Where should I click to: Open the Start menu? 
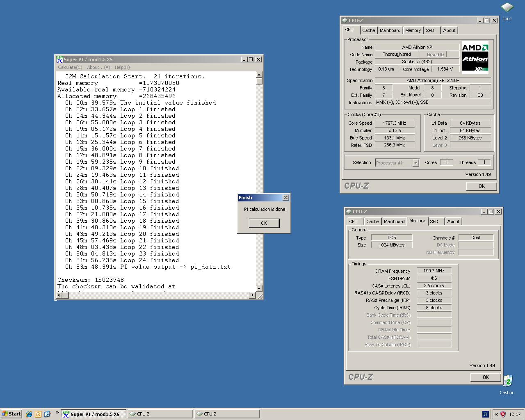(11, 414)
